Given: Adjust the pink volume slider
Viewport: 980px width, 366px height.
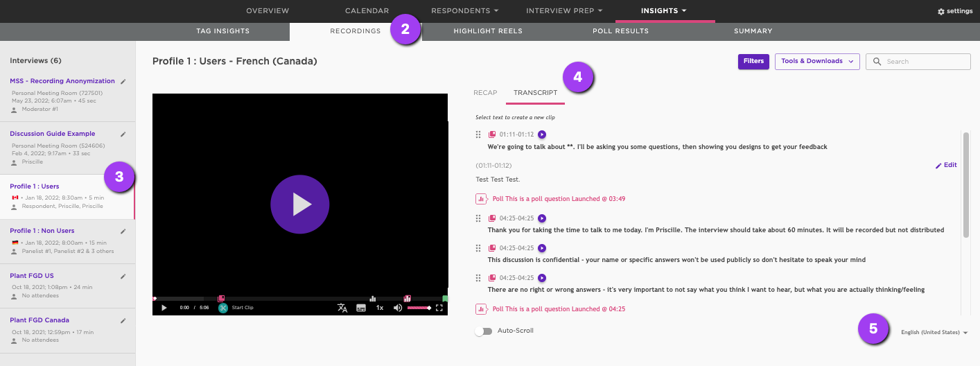Looking at the screenshot, I should 419,308.
